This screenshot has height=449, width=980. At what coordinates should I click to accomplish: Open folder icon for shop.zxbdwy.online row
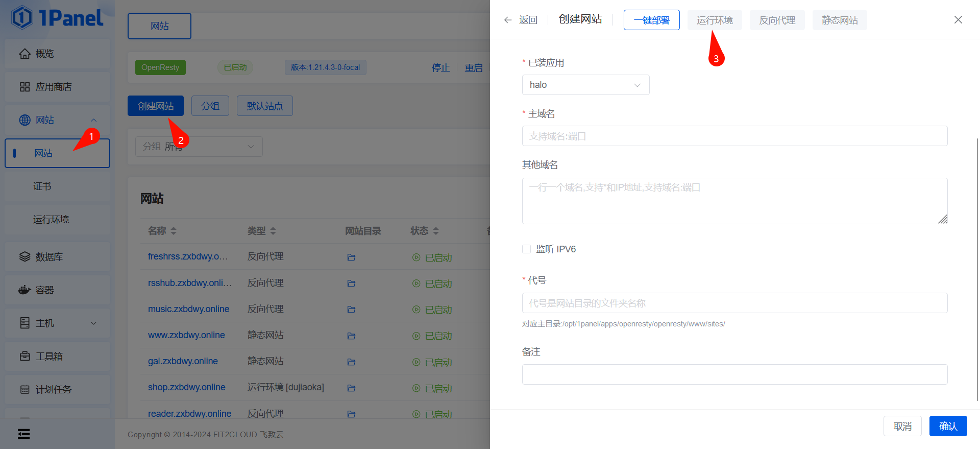pos(351,388)
